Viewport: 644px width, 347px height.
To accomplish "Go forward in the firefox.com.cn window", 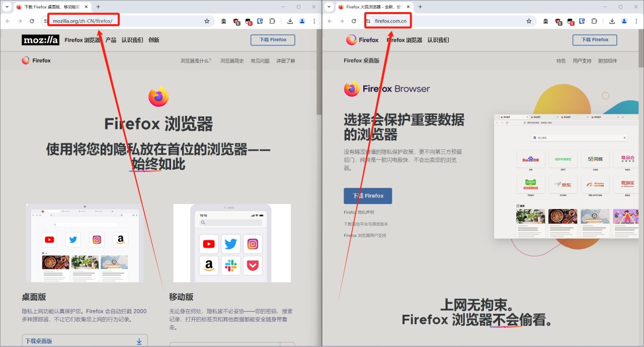I will (x=342, y=21).
